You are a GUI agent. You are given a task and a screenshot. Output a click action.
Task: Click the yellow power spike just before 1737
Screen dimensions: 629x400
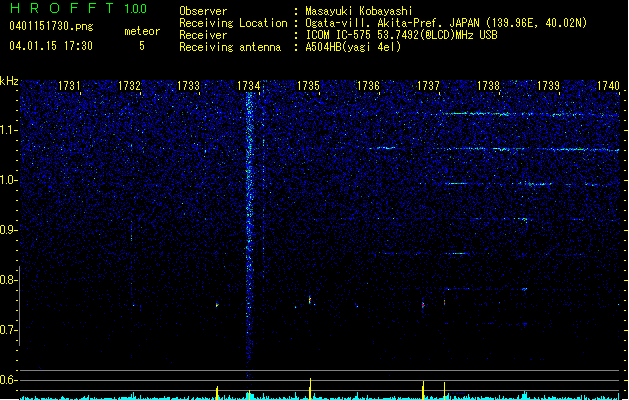coord(423,390)
